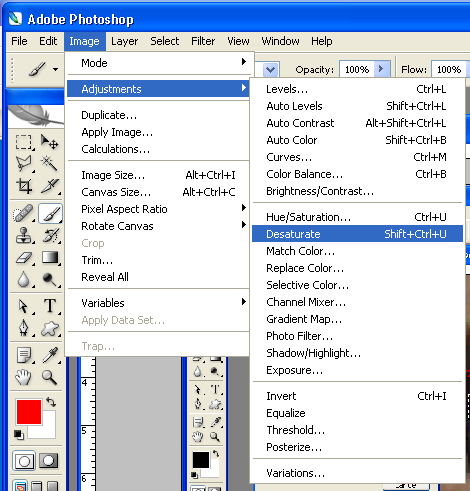This screenshot has width=470, height=491.
Task: Expand the Adjustments submenu
Action: (x=158, y=89)
